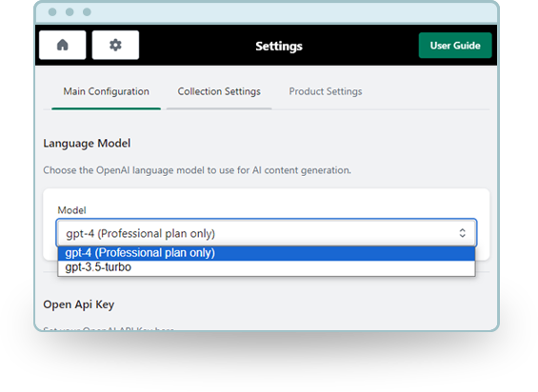Click the Open Api Key heading
The image size is (538, 392).
click(x=79, y=304)
